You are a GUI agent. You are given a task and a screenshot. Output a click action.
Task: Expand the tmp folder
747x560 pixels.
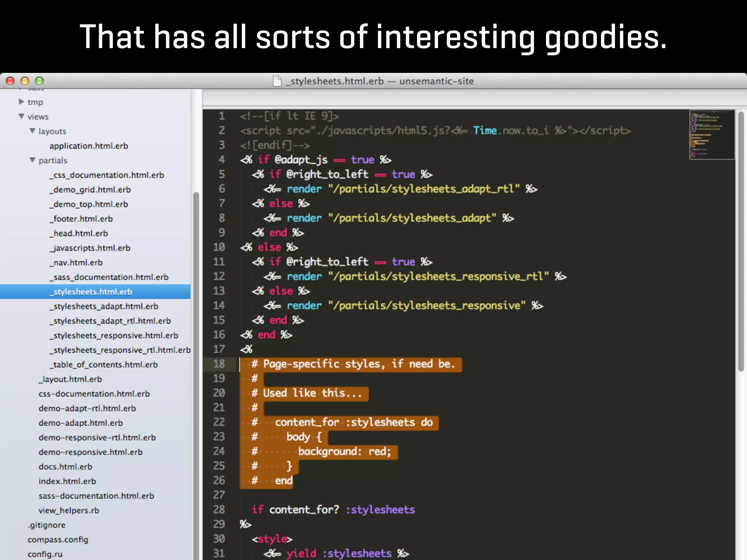click(22, 102)
